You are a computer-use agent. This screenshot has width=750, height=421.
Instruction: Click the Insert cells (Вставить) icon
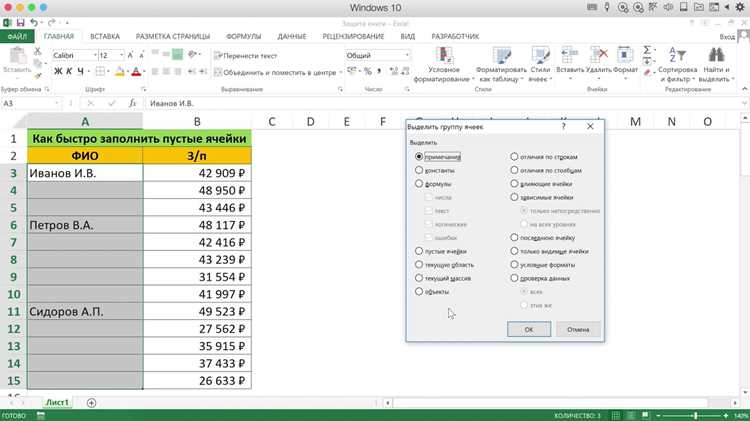click(x=570, y=55)
